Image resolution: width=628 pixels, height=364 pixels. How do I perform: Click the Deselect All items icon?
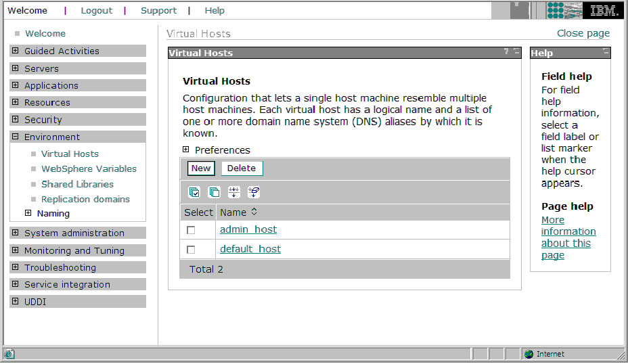[x=215, y=192]
